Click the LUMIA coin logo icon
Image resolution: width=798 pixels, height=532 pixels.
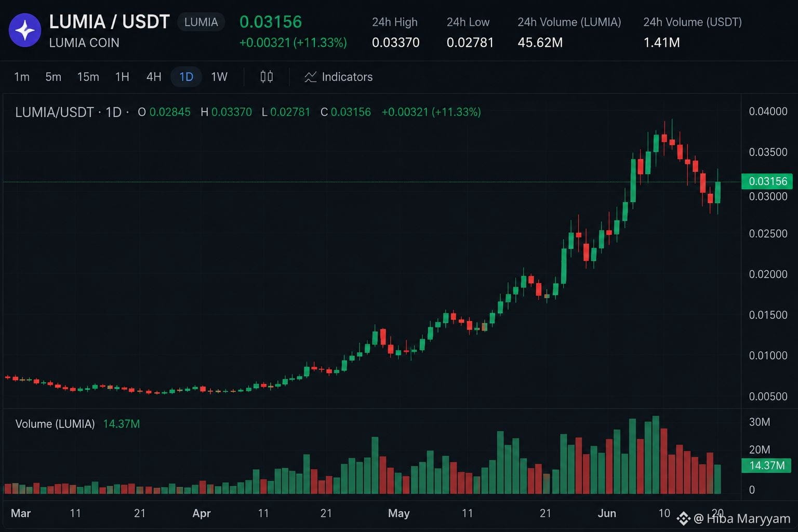tap(25, 31)
